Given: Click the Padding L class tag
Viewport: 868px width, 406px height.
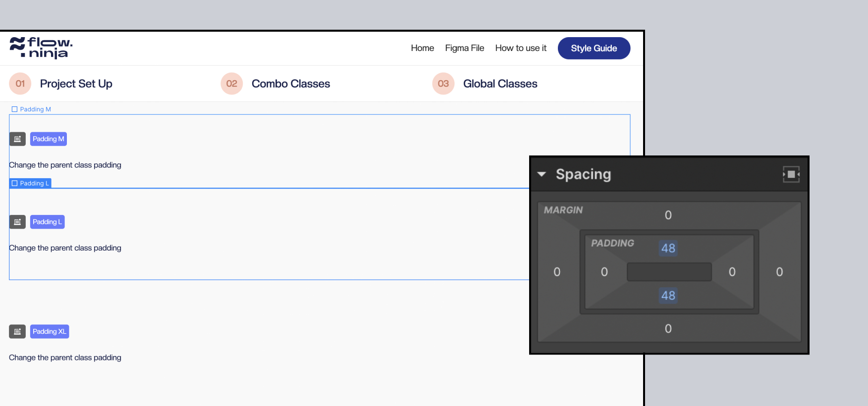Looking at the screenshot, I should tap(48, 222).
